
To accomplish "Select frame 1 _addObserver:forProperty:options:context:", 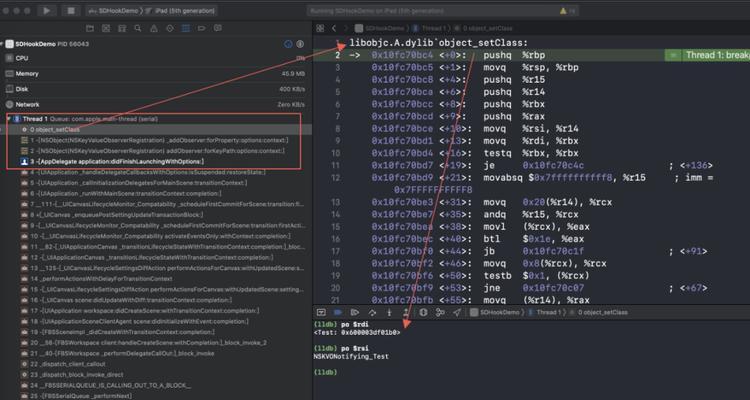I will click(156, 140).
